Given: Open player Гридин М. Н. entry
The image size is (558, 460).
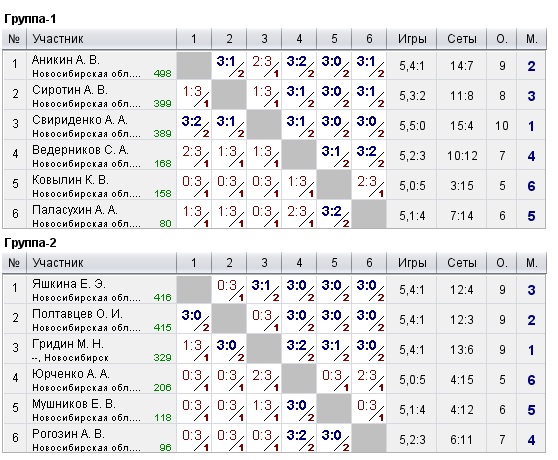Looking at the screenshot, I should pyautogui.click(x=68, y=344).
